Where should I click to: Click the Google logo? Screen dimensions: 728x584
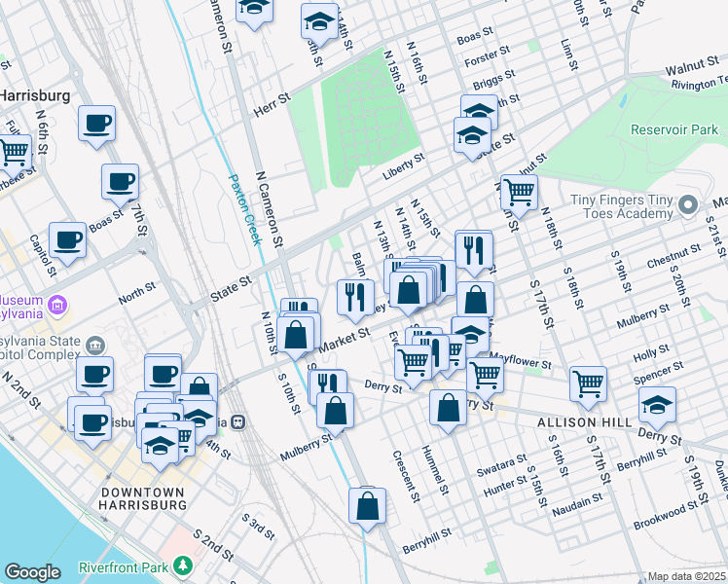pyautogui.click(x=33, y=572)
